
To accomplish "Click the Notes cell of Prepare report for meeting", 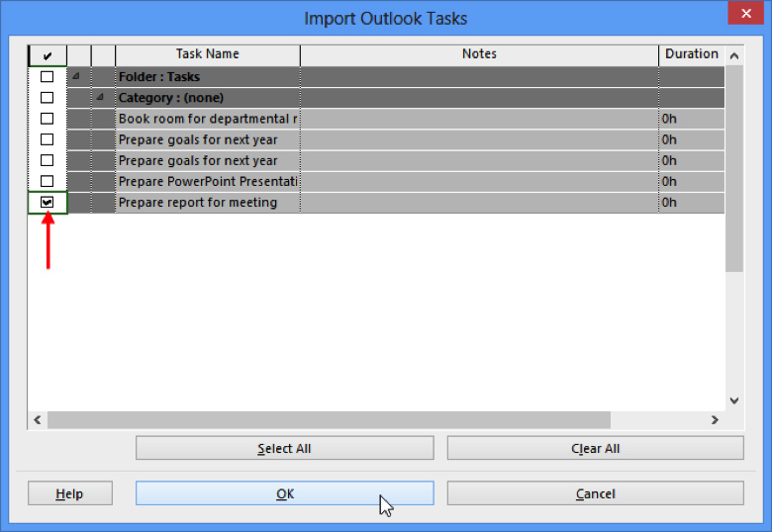I will point(479,202).
